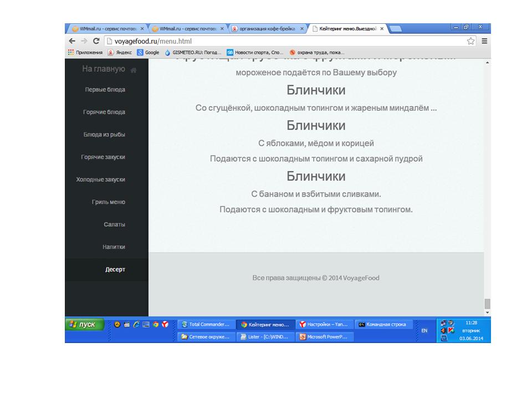
Task: Click the Блинчики heading above С яблоками
Action: 316,125
